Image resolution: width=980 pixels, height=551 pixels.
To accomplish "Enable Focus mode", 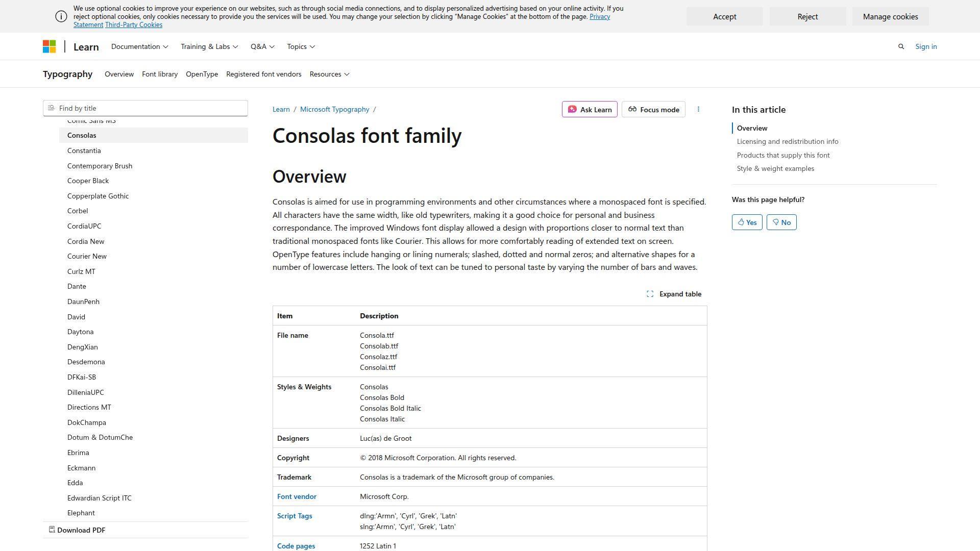I will point(653,109).
